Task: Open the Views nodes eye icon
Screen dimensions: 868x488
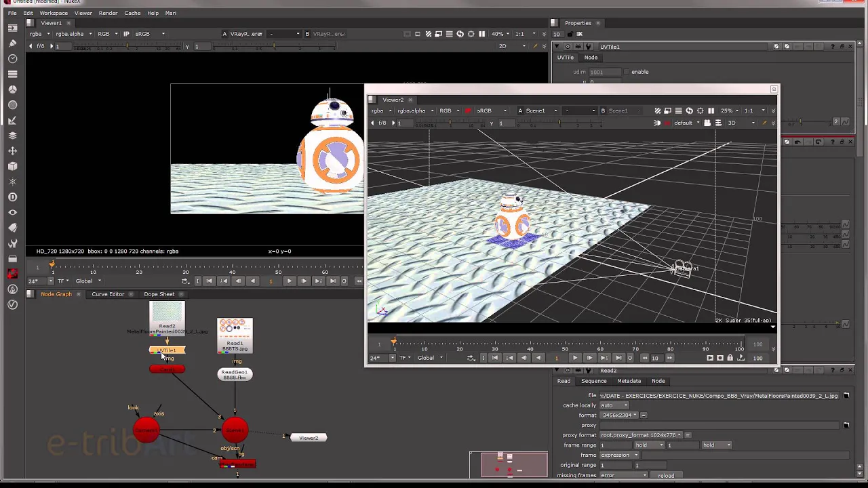Action: point(12,212)
